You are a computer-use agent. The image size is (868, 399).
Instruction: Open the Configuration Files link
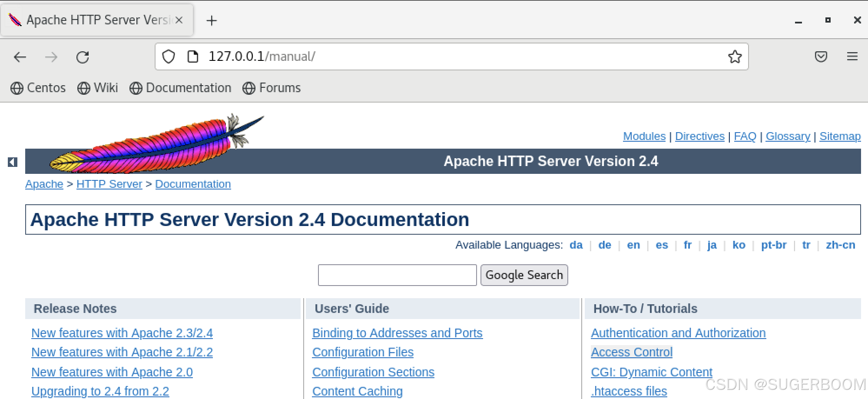pos(363,352)
